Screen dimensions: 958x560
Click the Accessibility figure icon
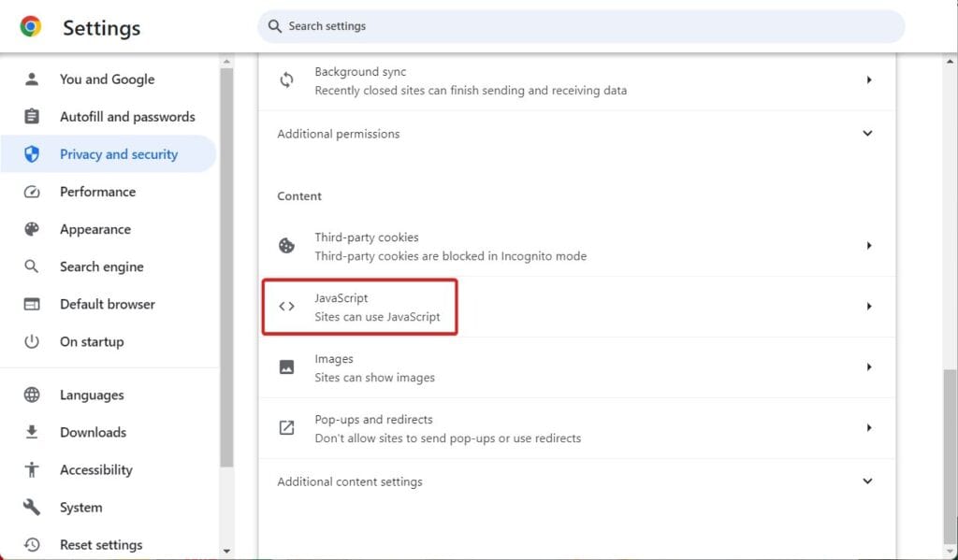pyautogui.click(x=32, y=469)
